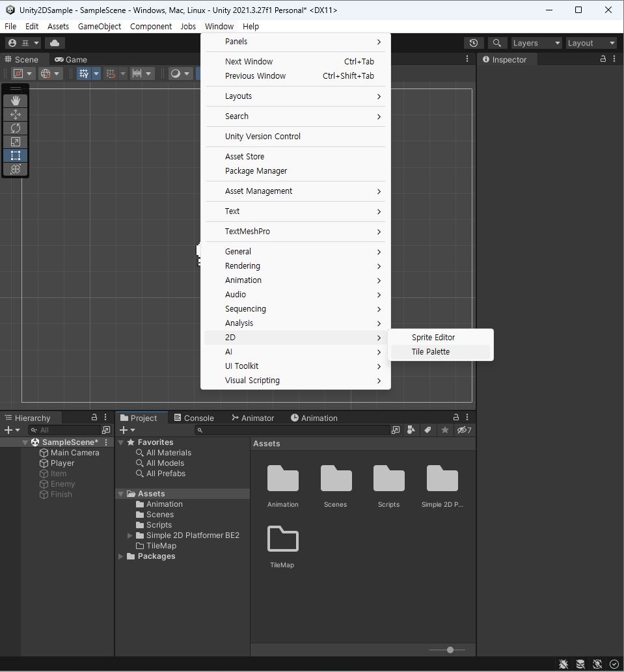The image size is (624, 672).
Task: Open Project create plus dropdown
Action: click(x=128, y=430)
